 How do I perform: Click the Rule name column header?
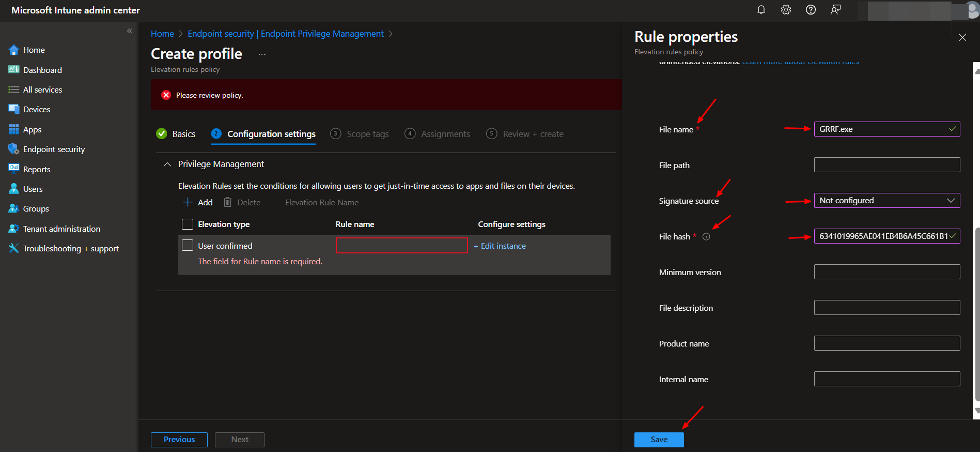click(355, 224)
